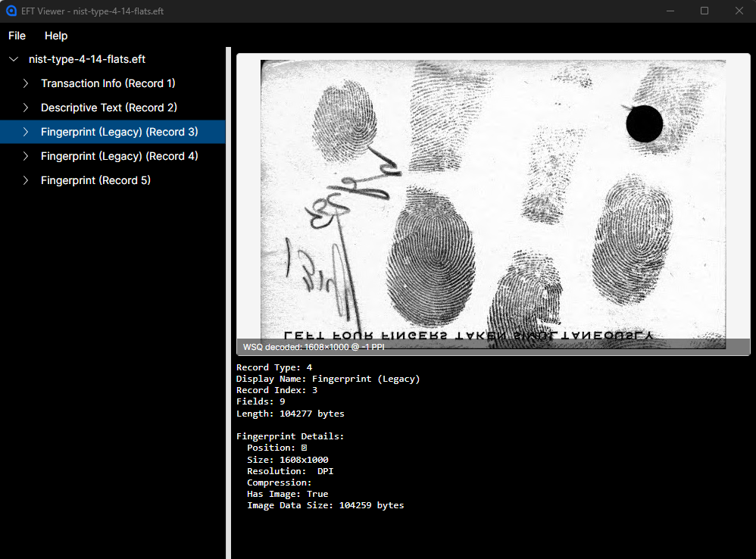Click the 'Fingerprint Details:' heading

290,436
